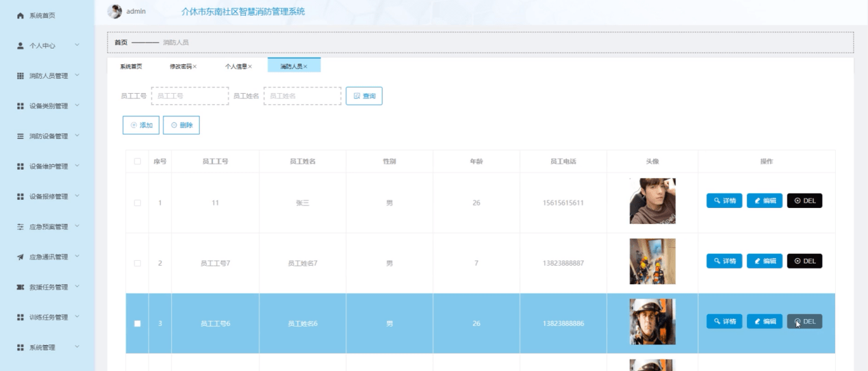The height and width of the screenshot is (371, 868).
Task: Tick the checkbox for row 张三
Action: pyautogui.click(x=137, y=203)
